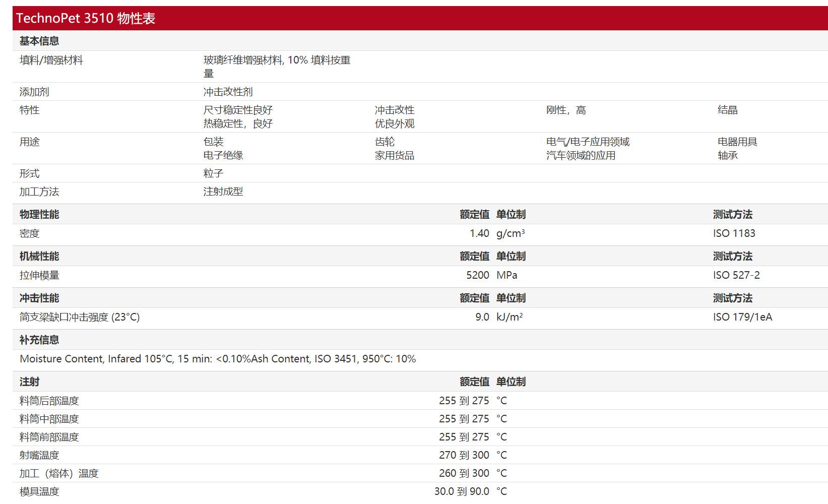Select the 包装 usage entry

tap(214, 142)
